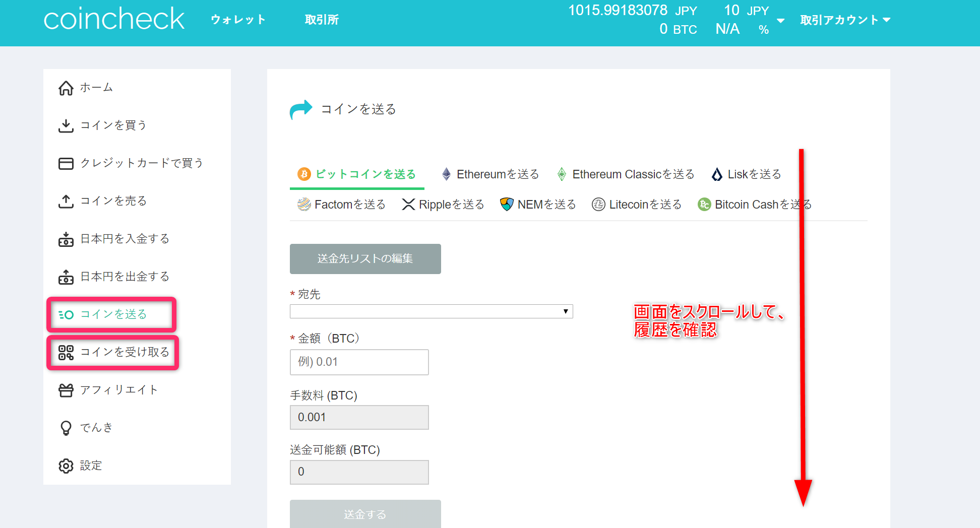Image resolution: width=980 pixels, height=528 pixels.
Task: Switch to Ethereum Classicを送る tab
Action: coord(626,174)
